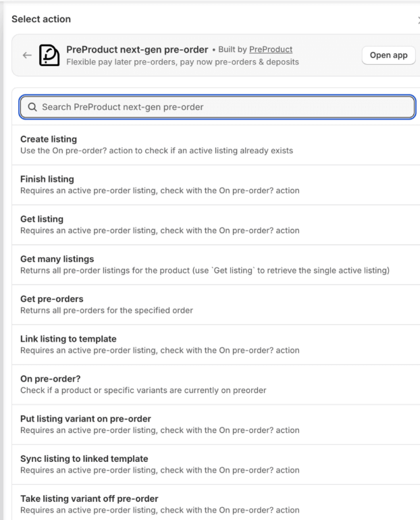
Task: Click the Select action heading
Action: click(x=41, y=19)
